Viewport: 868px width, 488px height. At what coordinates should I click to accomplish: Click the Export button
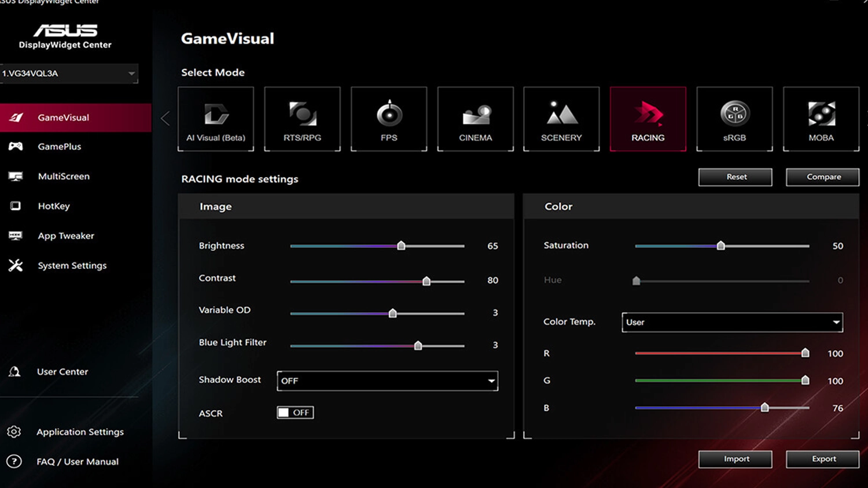[x=822, y=459]
